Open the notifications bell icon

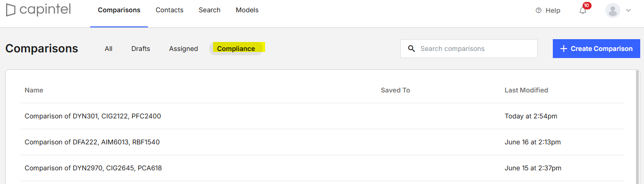tap(583, 10)
